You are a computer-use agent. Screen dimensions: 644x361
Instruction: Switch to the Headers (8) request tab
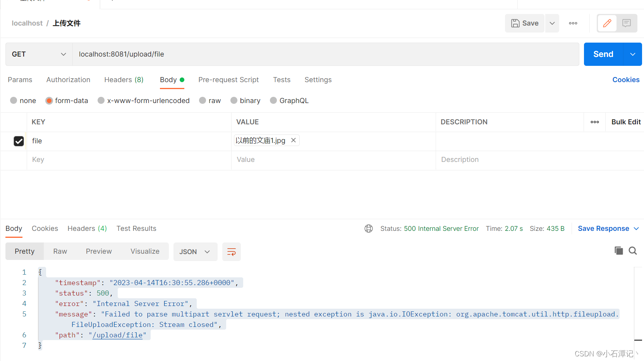(x=124, y=80)
